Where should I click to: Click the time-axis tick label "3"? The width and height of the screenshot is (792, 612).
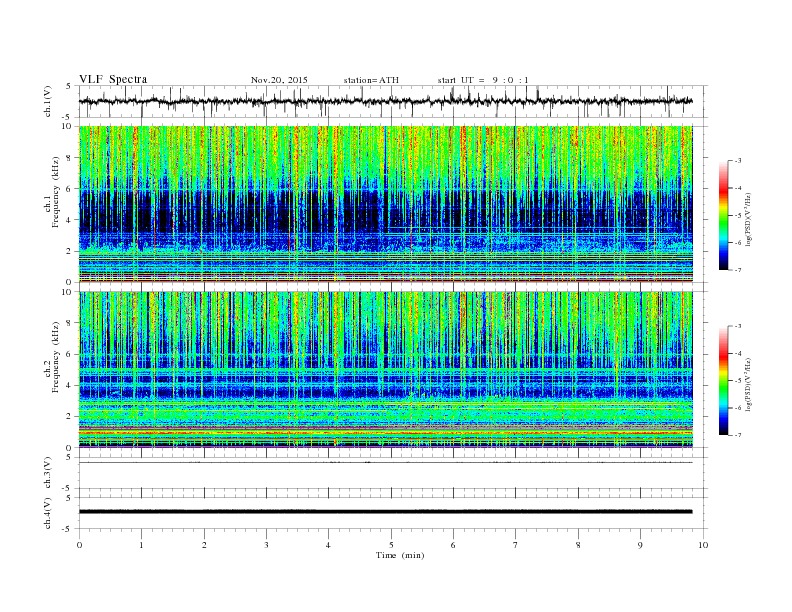point(266,545)
